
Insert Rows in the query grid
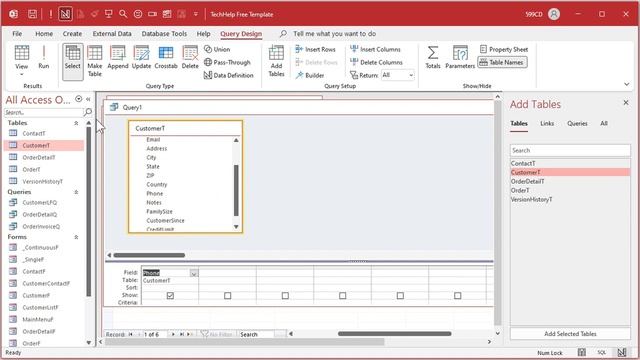pyautogui.click(x=316, y=49)
